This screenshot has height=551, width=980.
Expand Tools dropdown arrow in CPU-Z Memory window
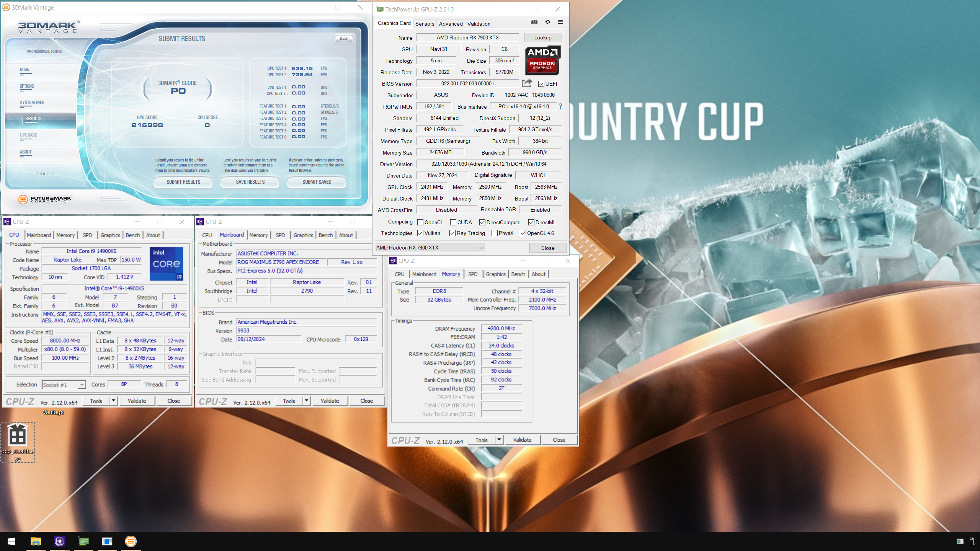pos(499,440)
